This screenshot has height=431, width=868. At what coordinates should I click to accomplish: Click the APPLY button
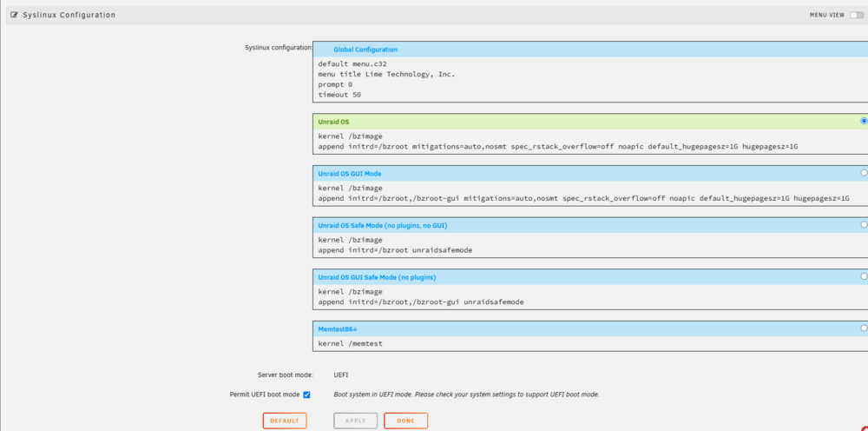(x=355, y=421)
